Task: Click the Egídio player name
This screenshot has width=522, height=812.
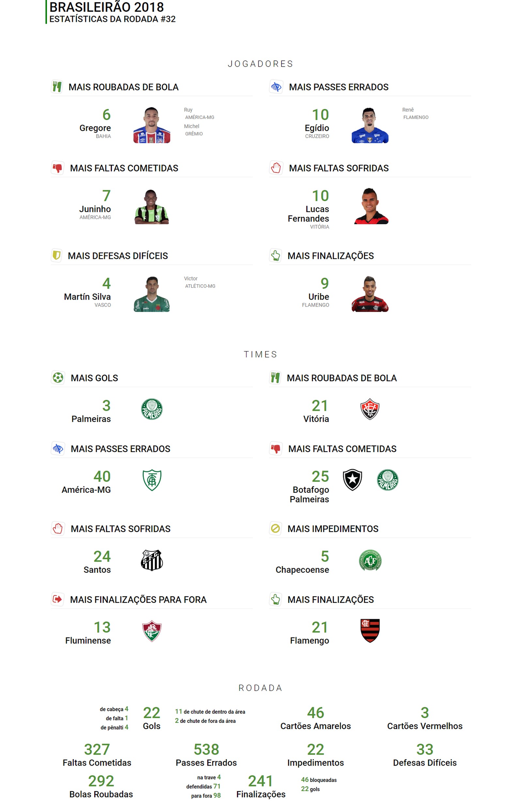Action: (316, 128)
